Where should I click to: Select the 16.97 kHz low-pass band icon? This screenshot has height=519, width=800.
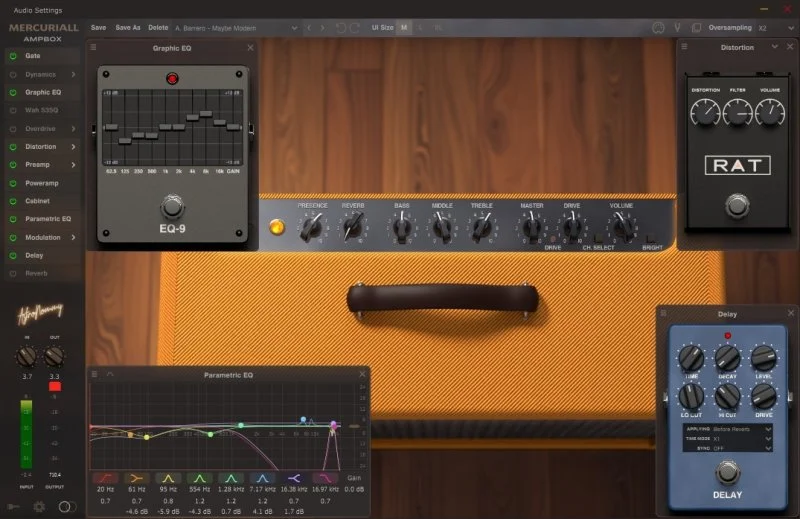(325, 478)
